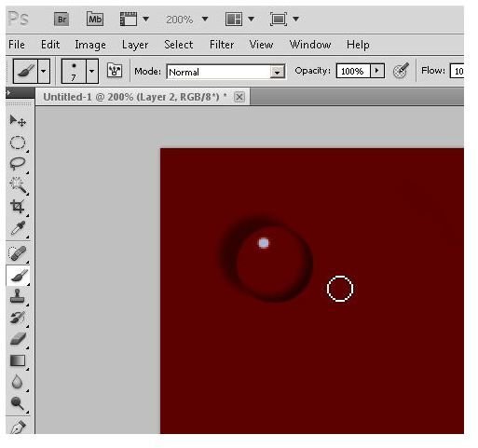This screenshot has height=448, width=478.
Task: Select the Clone Stamp tool
Action: (x=18, y=296)
